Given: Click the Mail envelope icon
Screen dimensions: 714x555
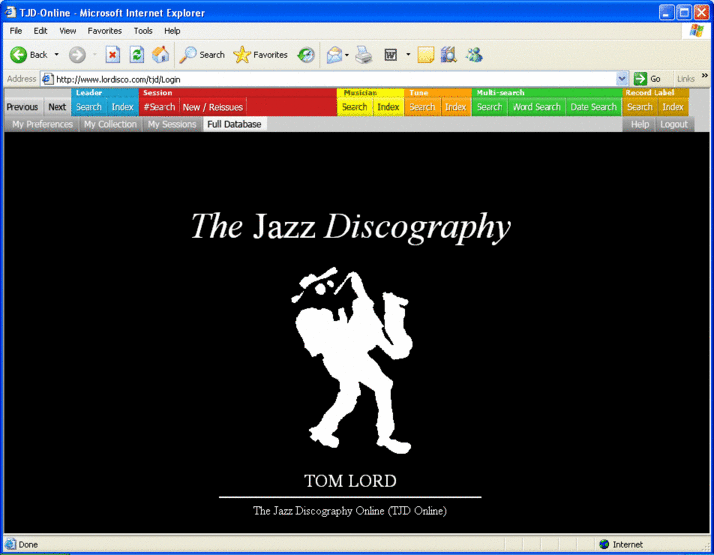Looking at the screenshot, I should click(334, 55).
